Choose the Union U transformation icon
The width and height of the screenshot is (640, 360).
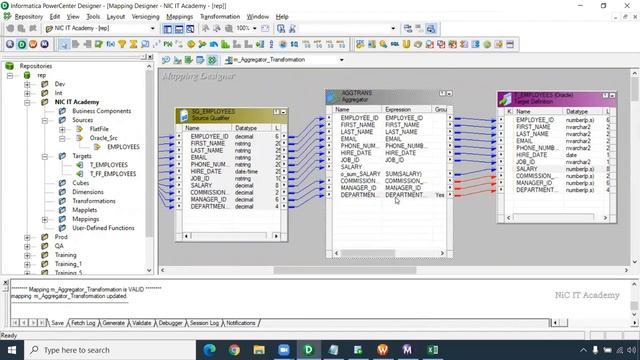click(406, 44)
